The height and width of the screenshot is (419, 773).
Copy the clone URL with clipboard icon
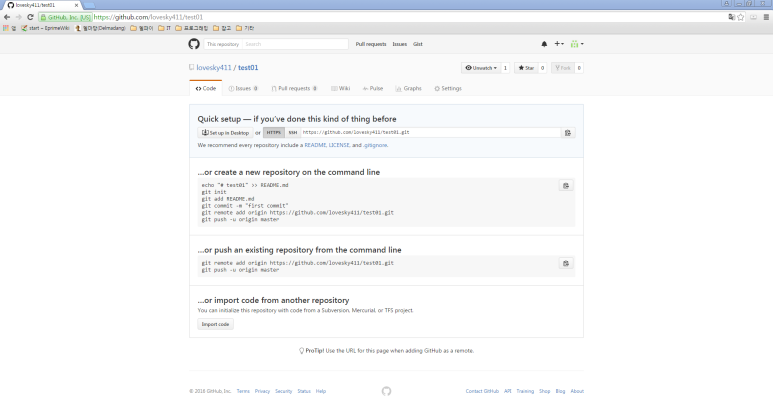568,133
